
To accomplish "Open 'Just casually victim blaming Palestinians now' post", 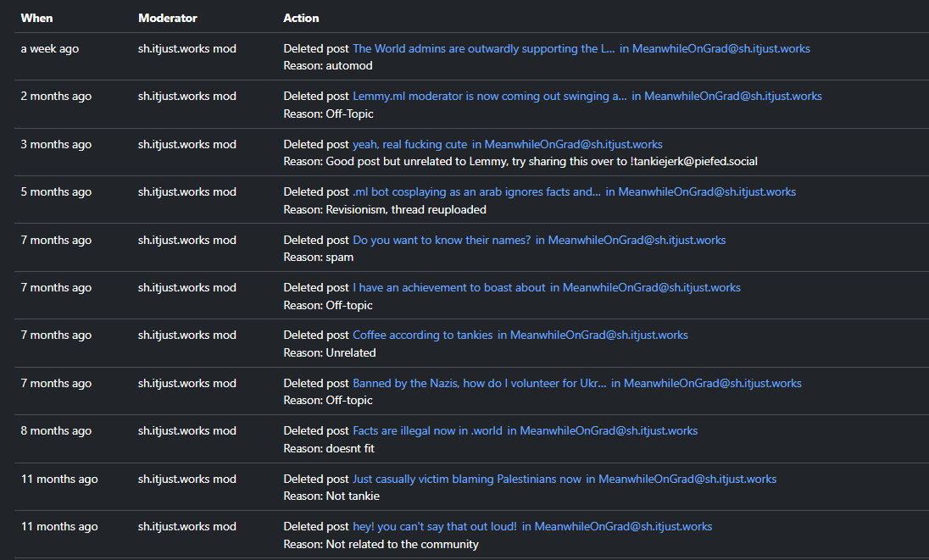I will [x=466, y=480].
